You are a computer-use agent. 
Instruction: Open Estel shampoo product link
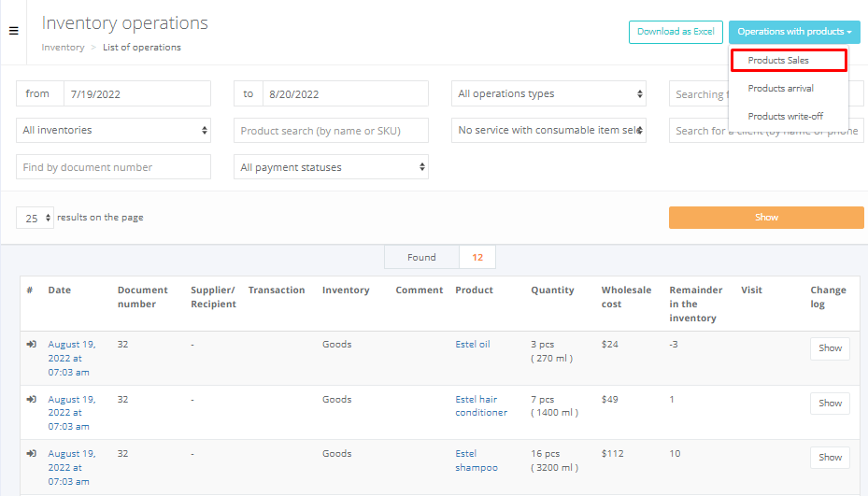[x=477, y=461]
